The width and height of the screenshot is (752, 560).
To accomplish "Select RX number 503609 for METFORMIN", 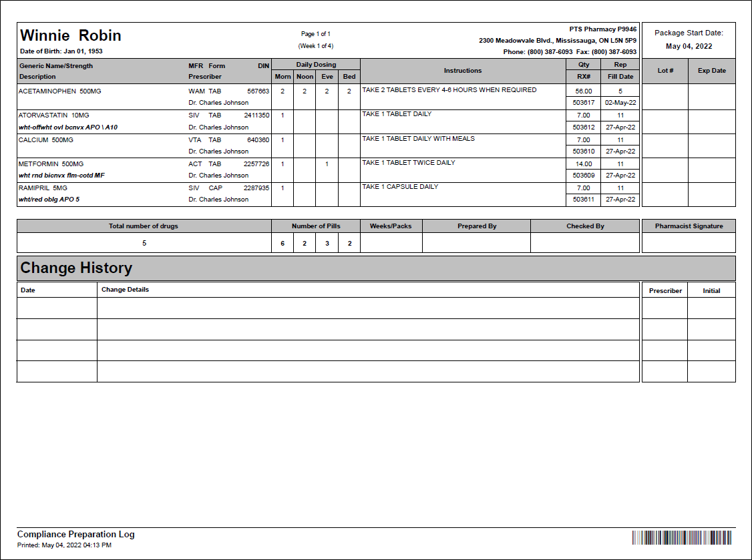I will pyautogui.click(x=582, y=175).
